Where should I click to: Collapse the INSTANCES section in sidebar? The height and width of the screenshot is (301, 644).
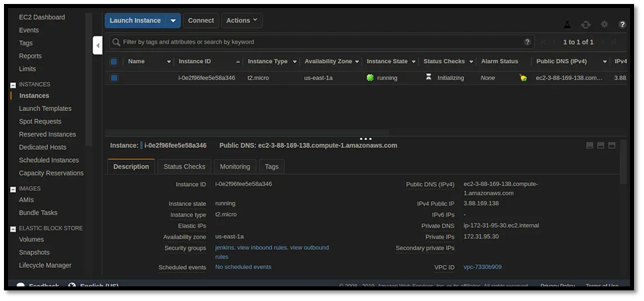pyautogui.click(x=13, y=85)
